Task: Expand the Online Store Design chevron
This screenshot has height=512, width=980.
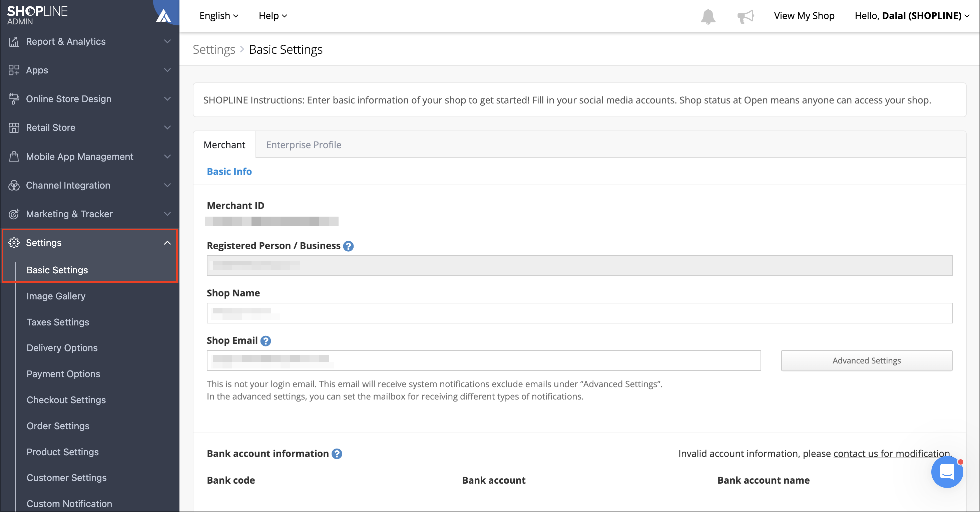Action: point(167,99)
